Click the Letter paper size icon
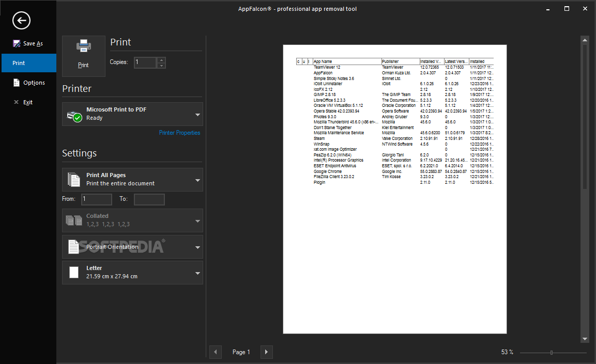The width and height of the screenshot is (596, 364). [x=74, y=272]
